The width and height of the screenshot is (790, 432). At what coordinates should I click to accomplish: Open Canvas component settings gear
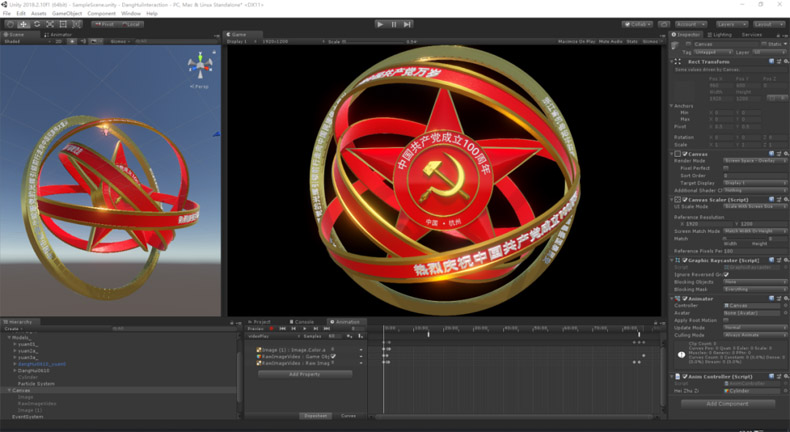point(785,154)
